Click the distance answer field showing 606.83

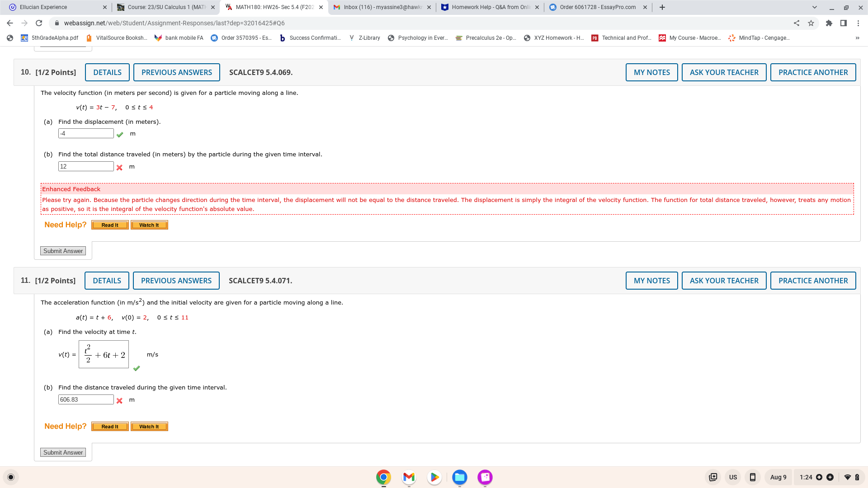point(86,399)
